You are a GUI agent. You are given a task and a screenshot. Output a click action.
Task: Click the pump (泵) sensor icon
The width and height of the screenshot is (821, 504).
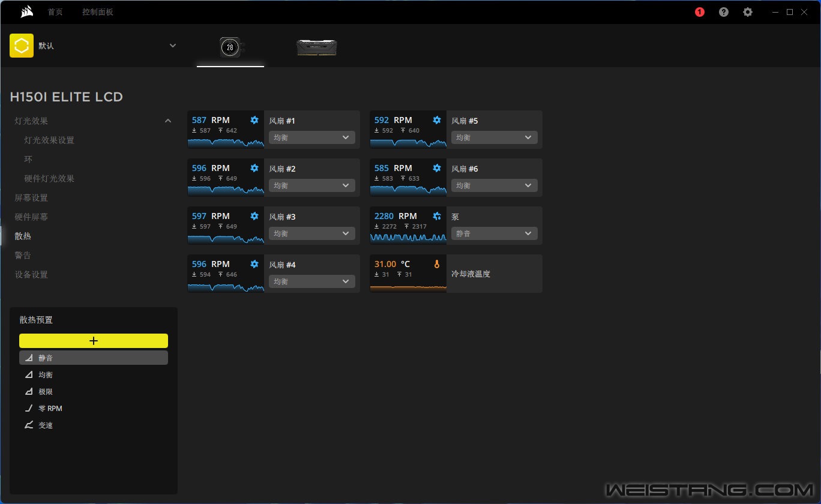tap(437, 216)
